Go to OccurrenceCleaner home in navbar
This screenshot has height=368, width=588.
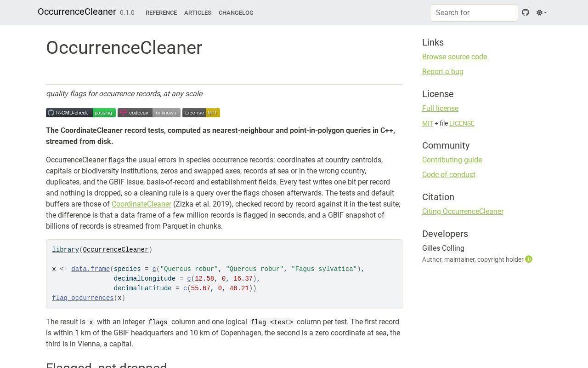pyautogui.click(x=77, y=12)
